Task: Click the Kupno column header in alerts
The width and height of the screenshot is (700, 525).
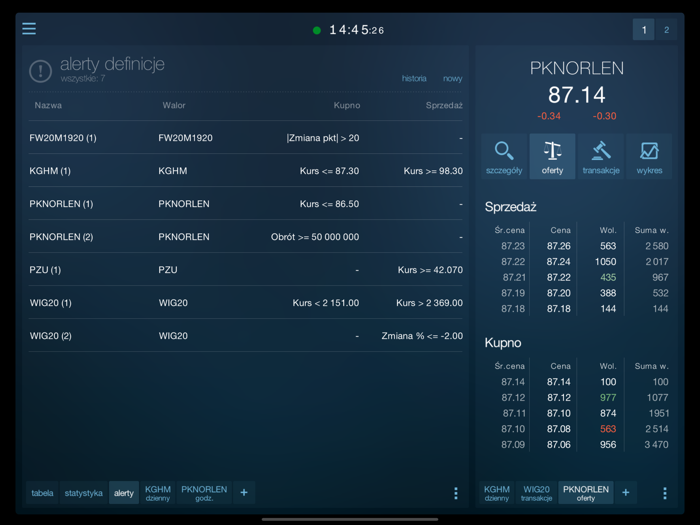Action: (x=347, y=105)
